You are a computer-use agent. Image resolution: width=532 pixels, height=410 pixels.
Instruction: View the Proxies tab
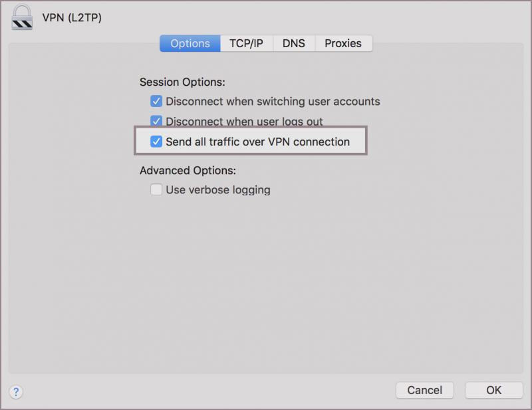343,43
